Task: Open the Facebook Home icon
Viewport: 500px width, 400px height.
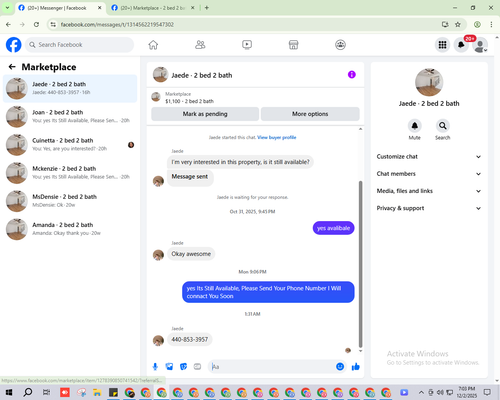Action: click(x=153, y=45)
